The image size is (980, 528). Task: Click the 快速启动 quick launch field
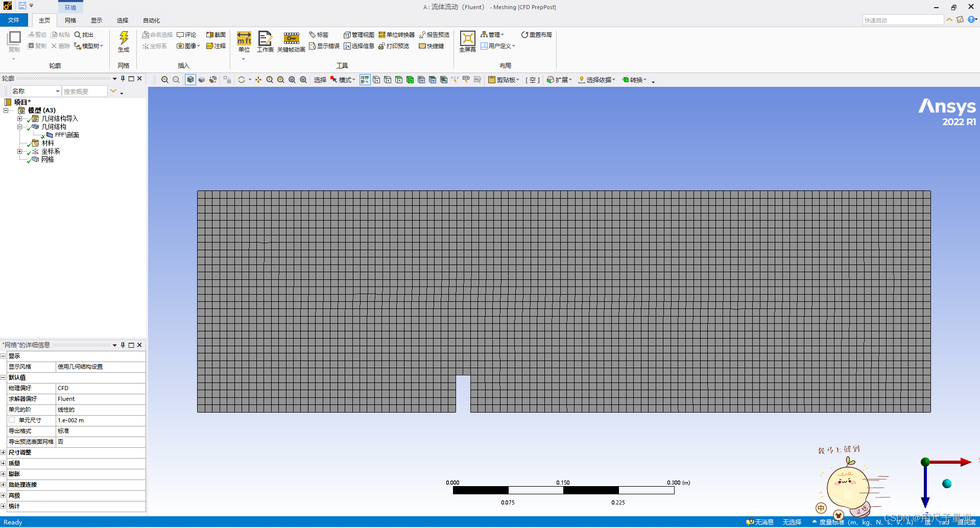click(x=903, y=20)
